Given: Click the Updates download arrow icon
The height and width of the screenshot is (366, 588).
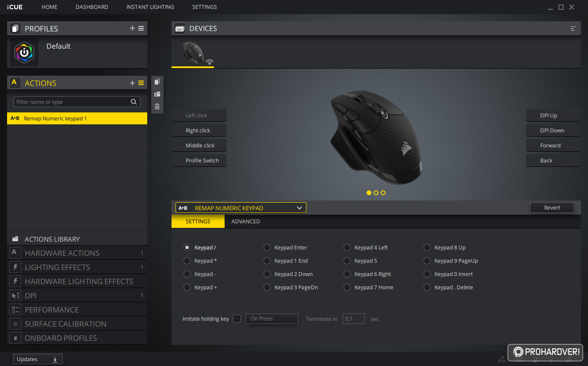Looking at the screenshot, I should (x=55, y=359).
